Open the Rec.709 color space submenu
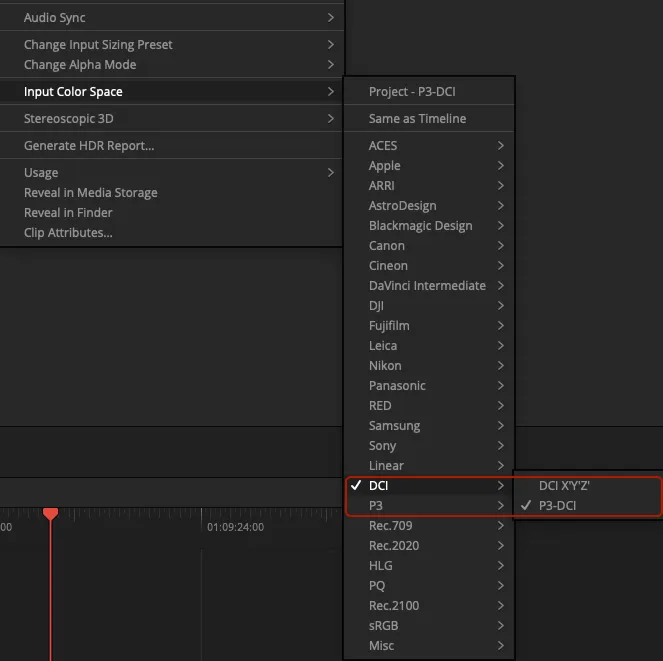Screen dimensions: 663x661 390,526
